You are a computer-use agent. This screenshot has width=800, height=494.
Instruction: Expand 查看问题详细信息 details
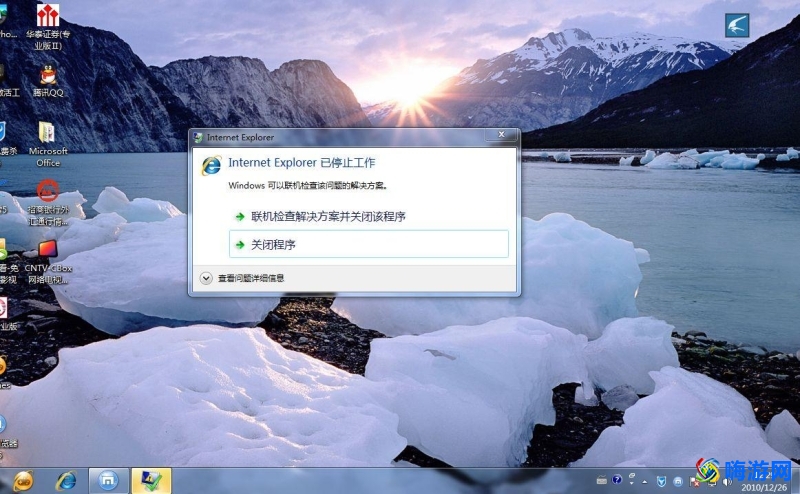click(242, 278)
